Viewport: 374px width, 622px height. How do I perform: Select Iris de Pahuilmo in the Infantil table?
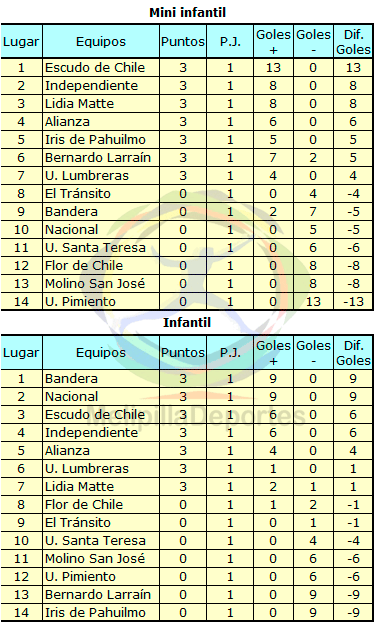pos(95,612)
